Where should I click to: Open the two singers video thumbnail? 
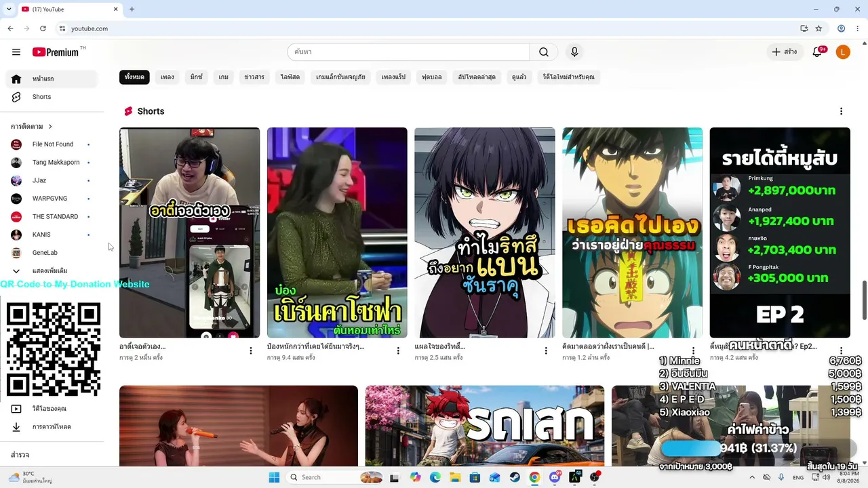[239, 426]
